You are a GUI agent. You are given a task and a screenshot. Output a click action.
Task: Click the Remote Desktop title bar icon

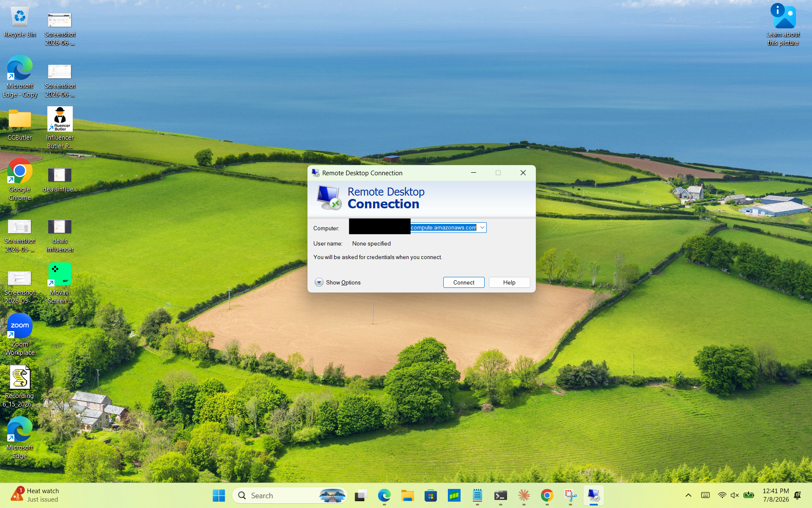coord(315,173)
